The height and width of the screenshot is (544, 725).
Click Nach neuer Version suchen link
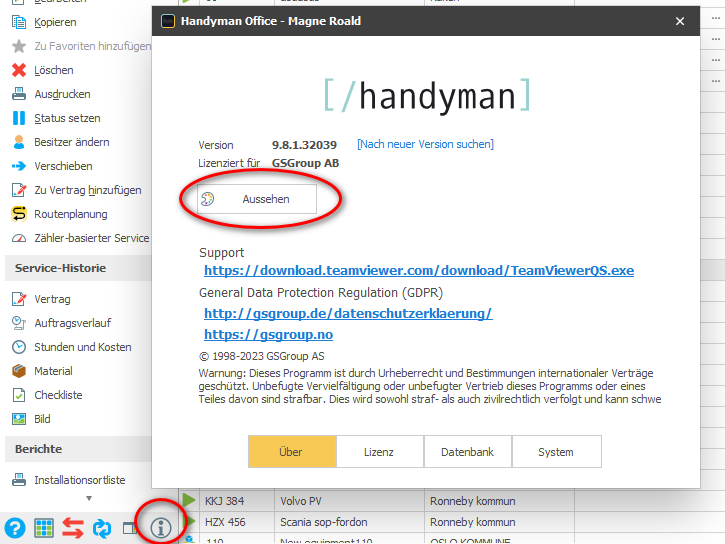[425, 144]
